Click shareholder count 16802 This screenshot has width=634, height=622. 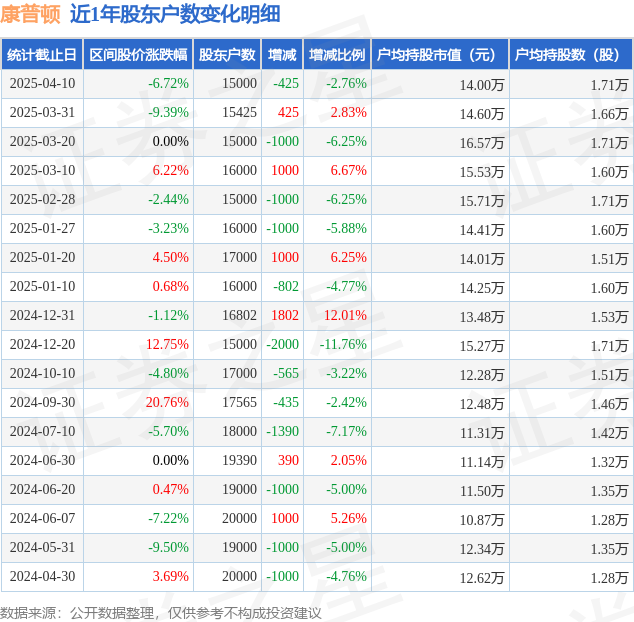tap(239, 315)
